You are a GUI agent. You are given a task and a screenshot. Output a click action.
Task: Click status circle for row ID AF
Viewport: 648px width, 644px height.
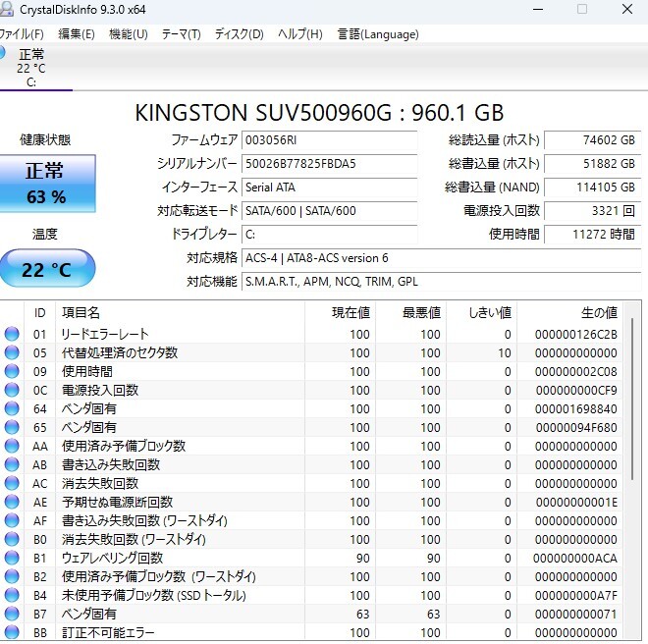pyautogui.click(x=12, y=520)
